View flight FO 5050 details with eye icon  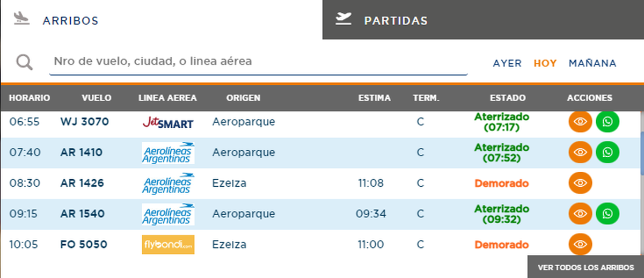click(x=580, y=244)
